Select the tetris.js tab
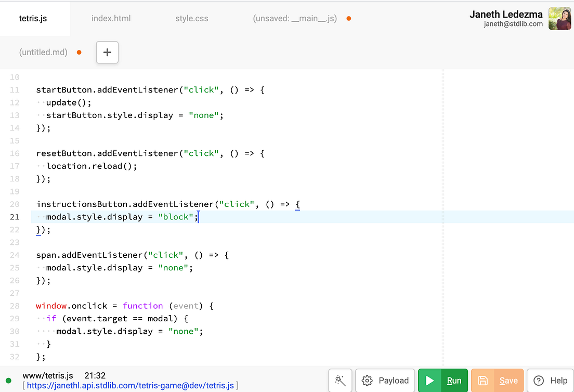574x392 pixels. [32, 18]
